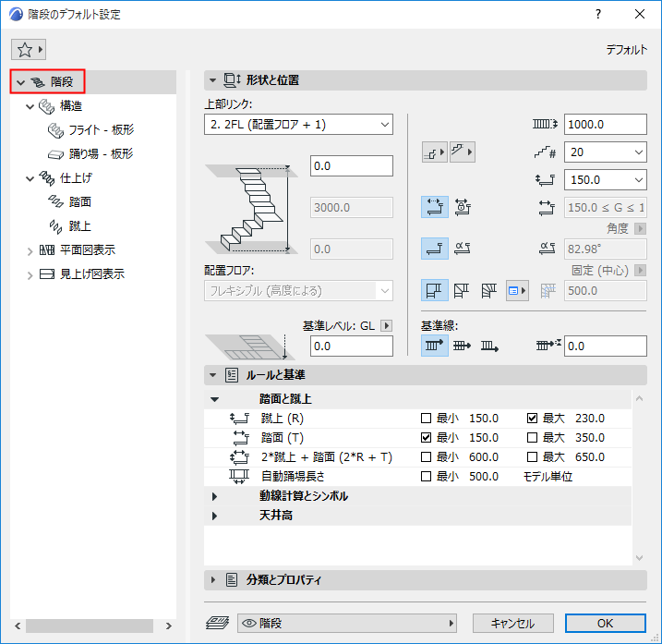The image size is (662, 644).
Task: Open the start step options icon
Action: coord(435,152)
